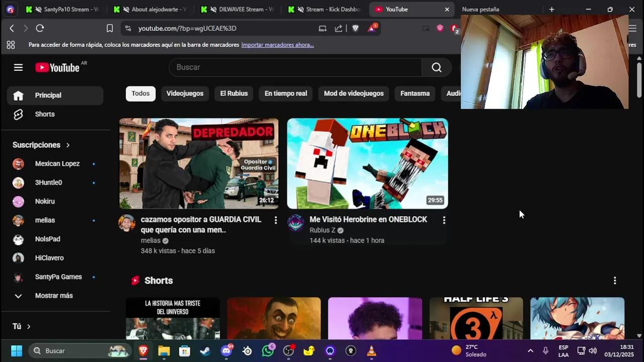Select the Videojuegos filter chip
The image size is (644, 362).
point(185,94)
